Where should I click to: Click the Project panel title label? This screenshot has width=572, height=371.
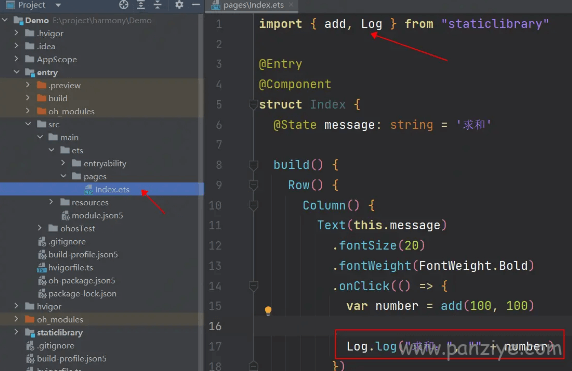[31, 5]
